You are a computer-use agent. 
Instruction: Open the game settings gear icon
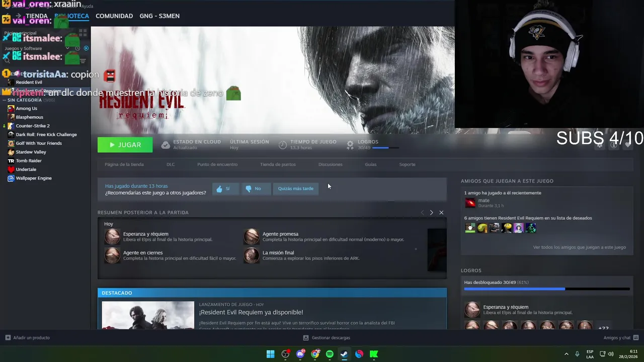(599, 145)
